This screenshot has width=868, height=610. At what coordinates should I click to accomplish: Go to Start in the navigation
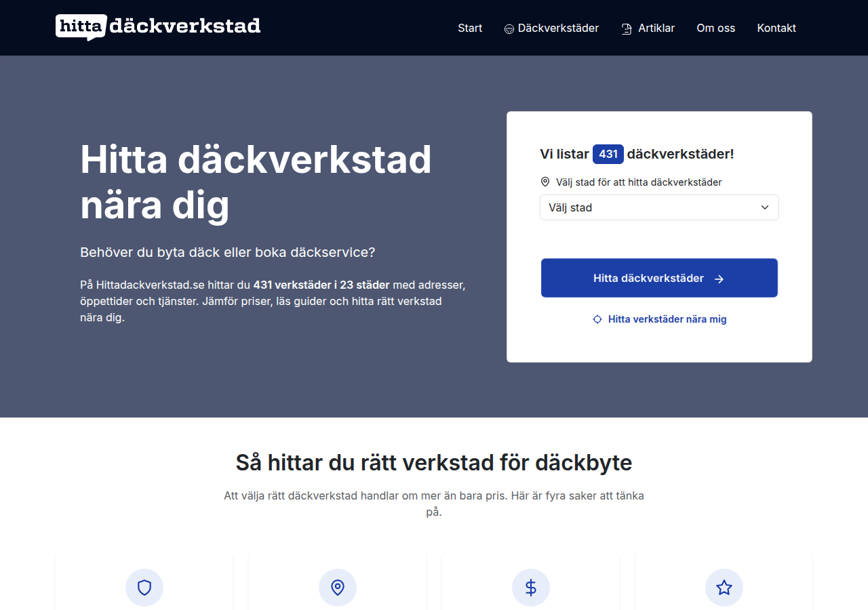[x=470, y=28]
